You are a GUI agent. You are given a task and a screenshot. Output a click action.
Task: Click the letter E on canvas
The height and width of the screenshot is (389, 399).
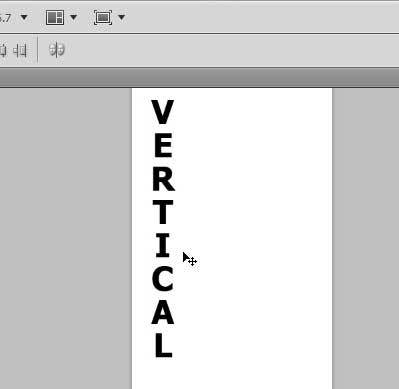coord(163,145)
